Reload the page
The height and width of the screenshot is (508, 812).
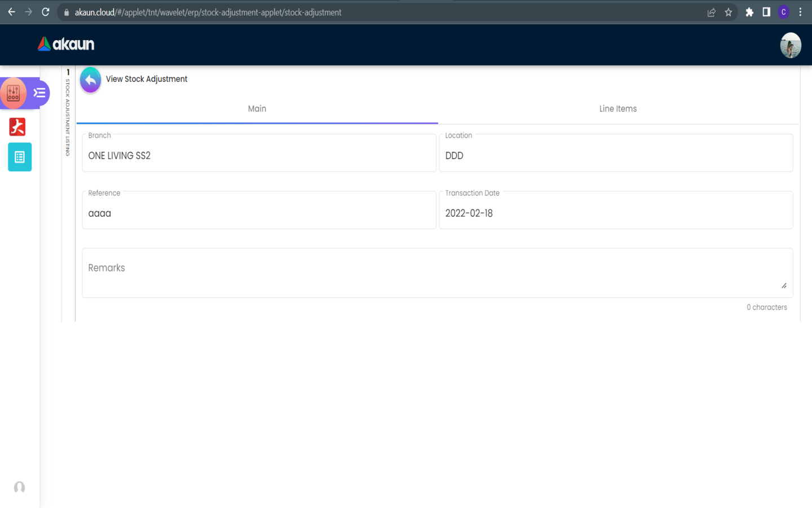[46, 12]
